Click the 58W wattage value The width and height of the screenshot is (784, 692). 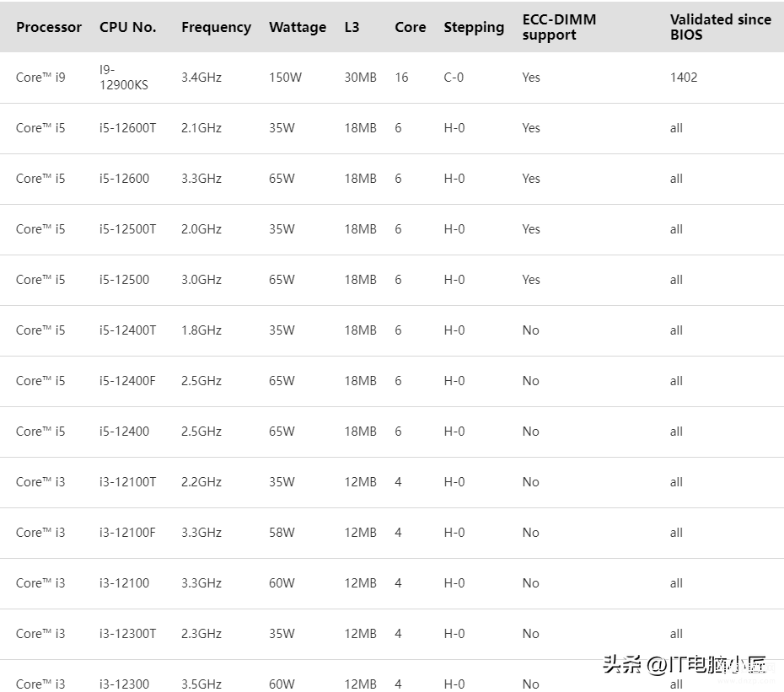pos(282,532)
